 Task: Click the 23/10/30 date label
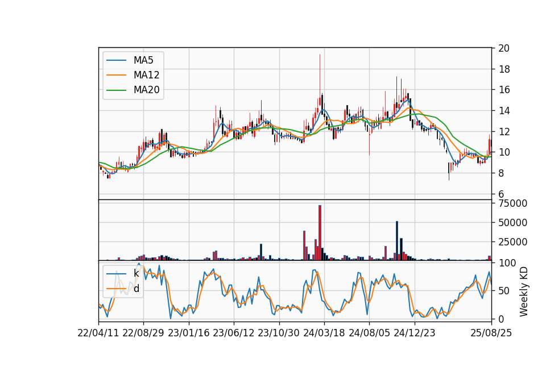(x=279, y=333)
